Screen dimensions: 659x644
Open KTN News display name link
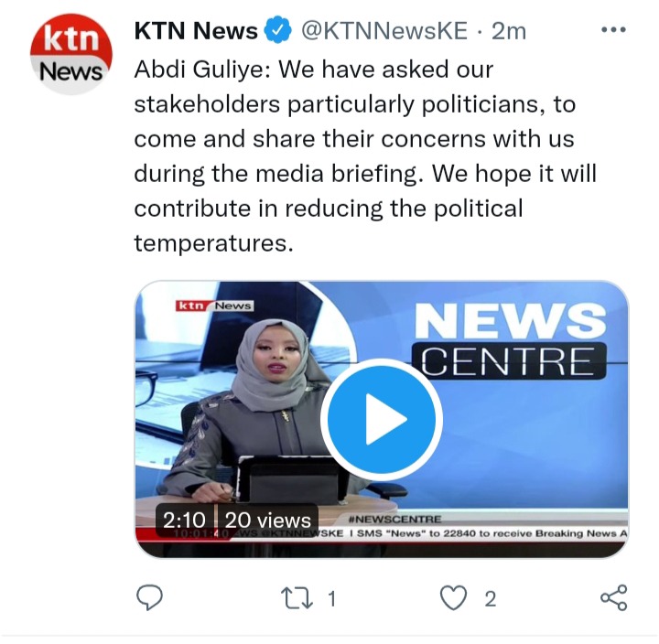[x=196, y=31]
